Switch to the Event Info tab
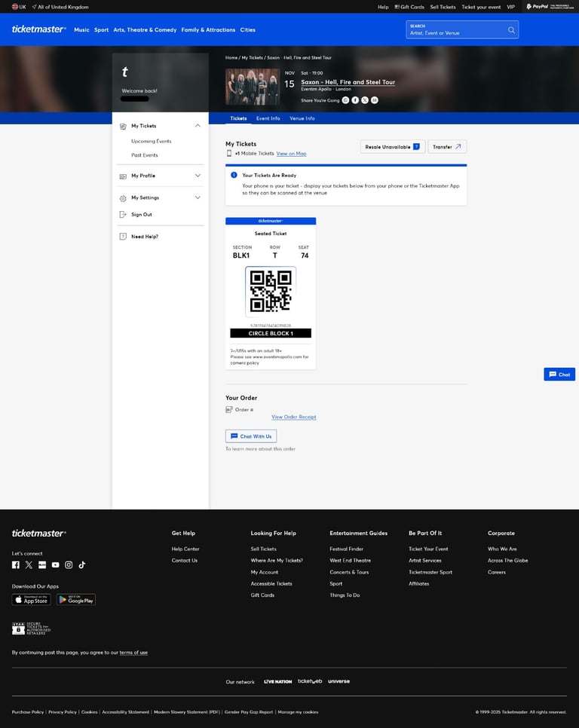This screenshot has height=728, width=579. [x=268, y=118]
